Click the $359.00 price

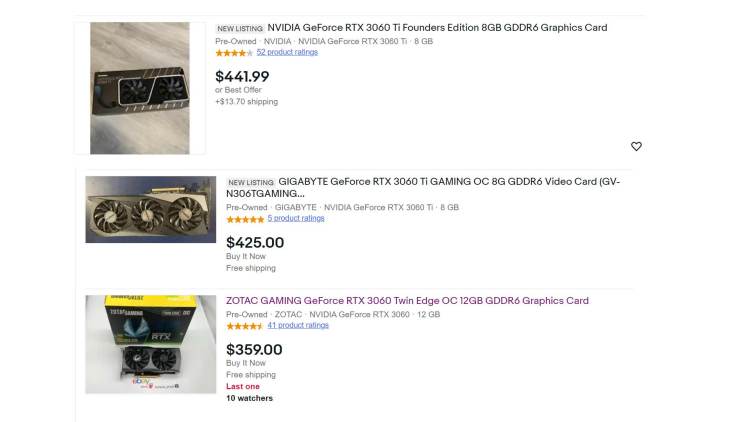254,349
